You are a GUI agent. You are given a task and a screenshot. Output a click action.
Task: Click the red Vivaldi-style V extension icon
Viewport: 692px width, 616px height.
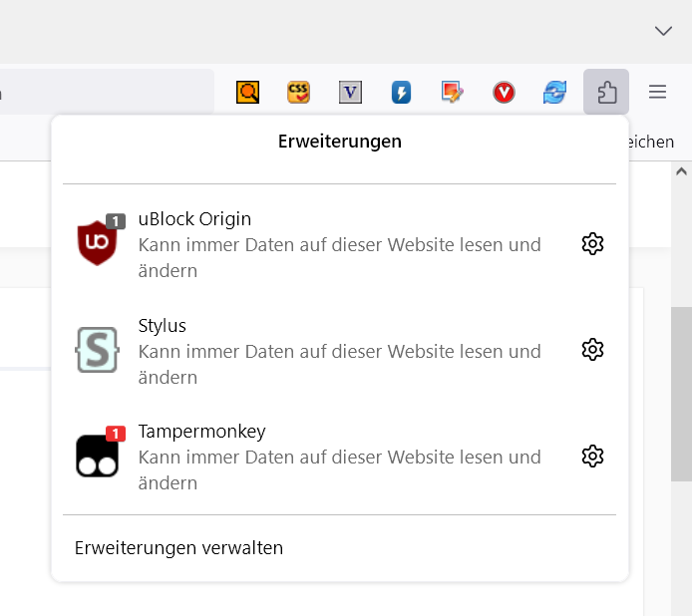click(504, 93)
